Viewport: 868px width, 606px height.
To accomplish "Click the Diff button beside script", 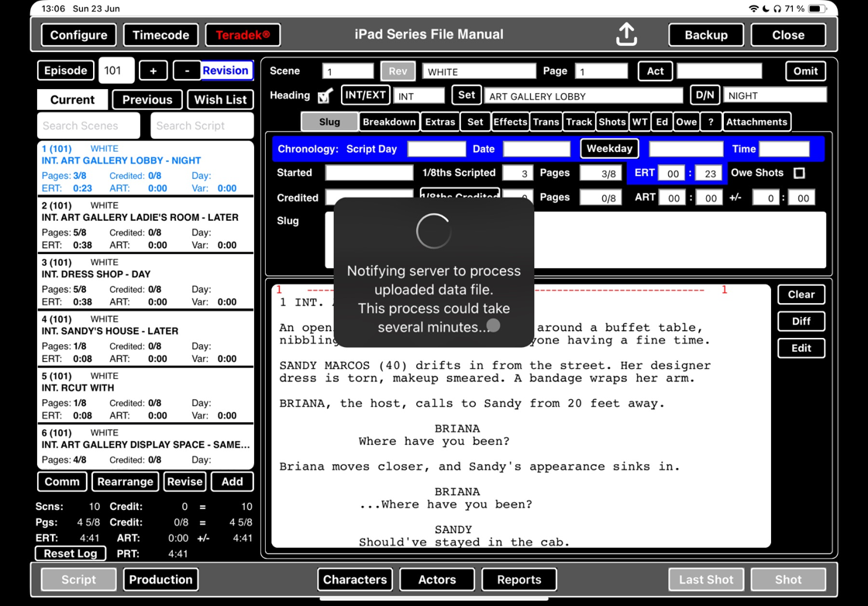I will (x=801, y=322).
